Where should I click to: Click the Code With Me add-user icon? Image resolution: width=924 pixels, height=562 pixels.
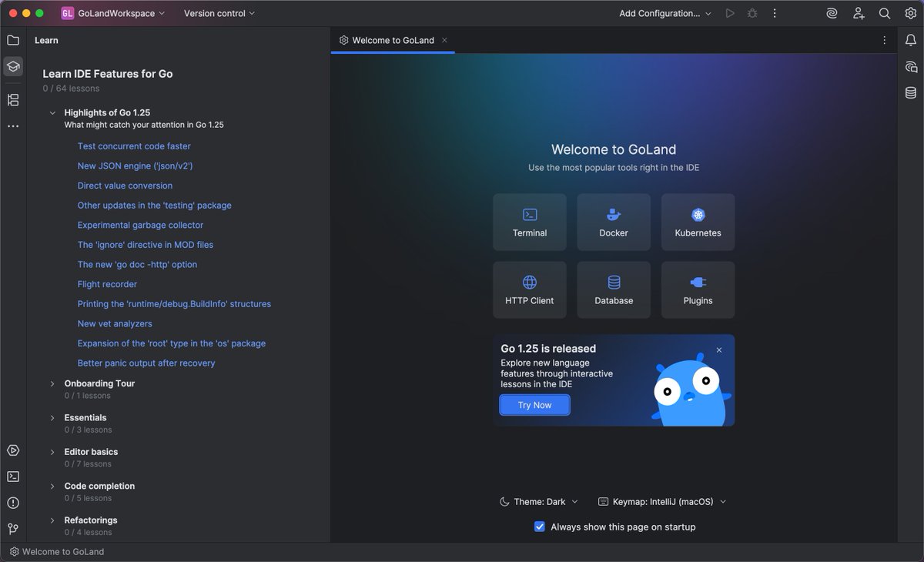point(859,13)
